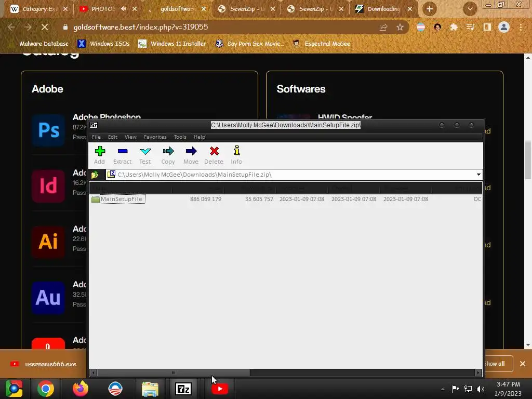
Task: Go forward in Chrome
Action: point(28,27)
